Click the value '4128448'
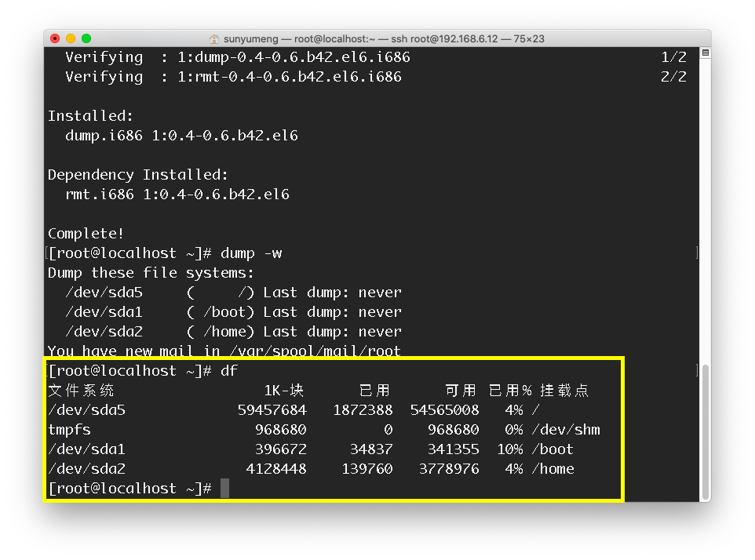This screenshot has height=560, width=755. click(276, 469)
